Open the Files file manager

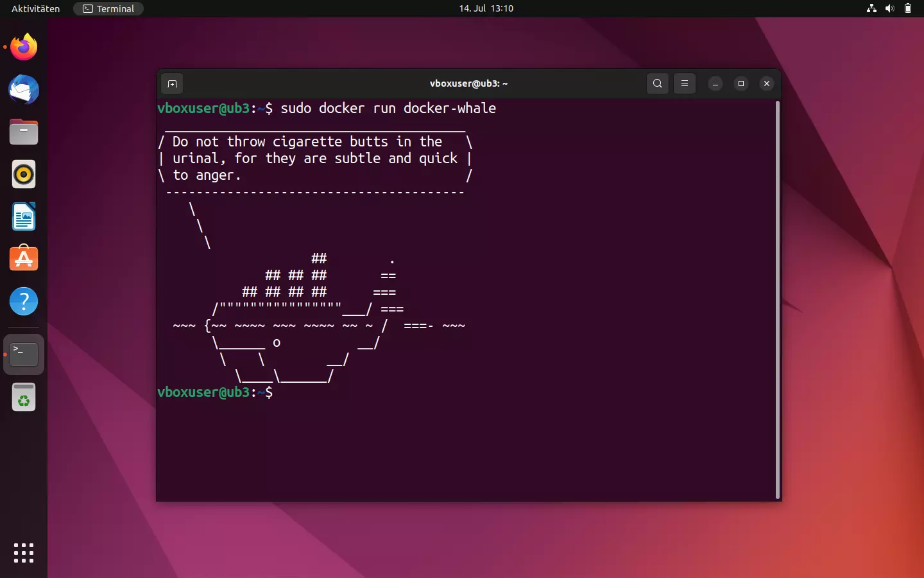(x=23, y=132)
